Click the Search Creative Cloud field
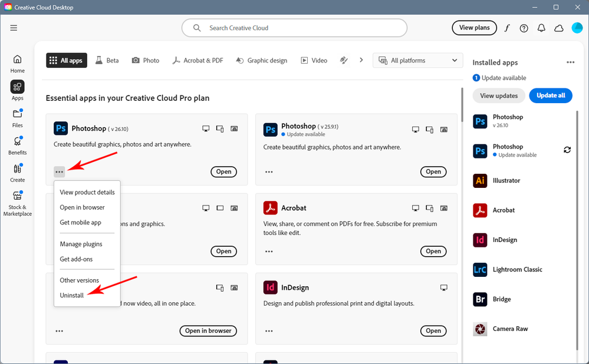 [x=294, y=28]
